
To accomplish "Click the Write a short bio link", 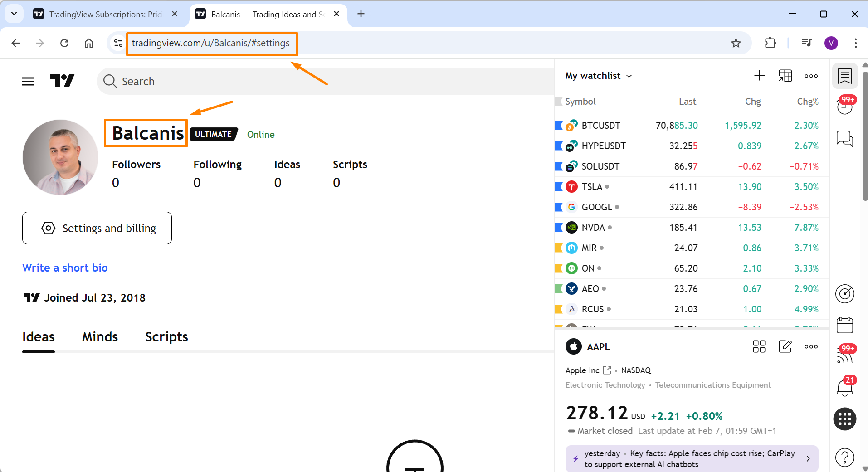I will click(64, 268).
